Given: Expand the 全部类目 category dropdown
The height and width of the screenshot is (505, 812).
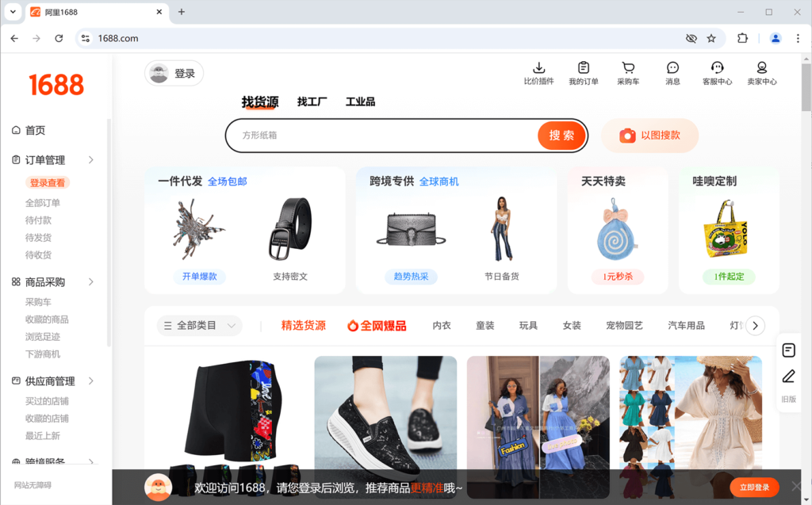Looking at the screenshot, I should (x=199, y=325).
